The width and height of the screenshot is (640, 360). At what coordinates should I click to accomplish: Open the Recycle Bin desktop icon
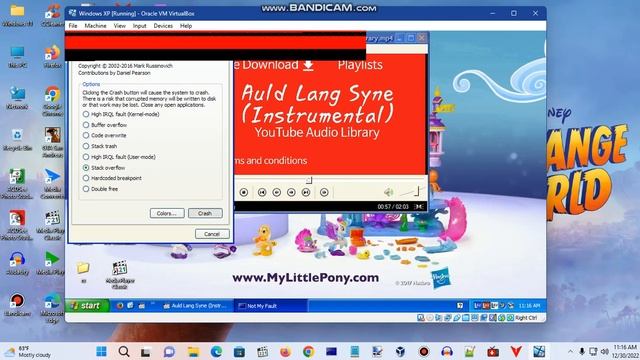click(x=18, y=140)
